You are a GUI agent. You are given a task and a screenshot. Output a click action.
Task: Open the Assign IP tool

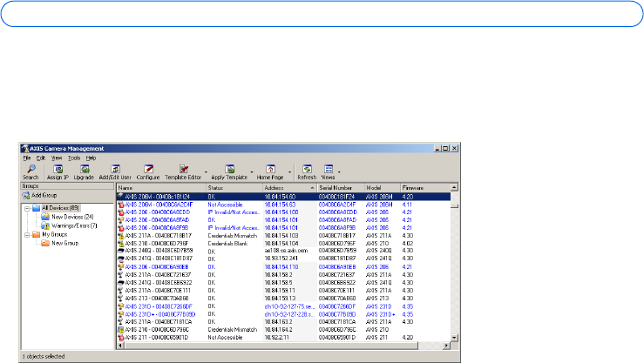point(58,171)
